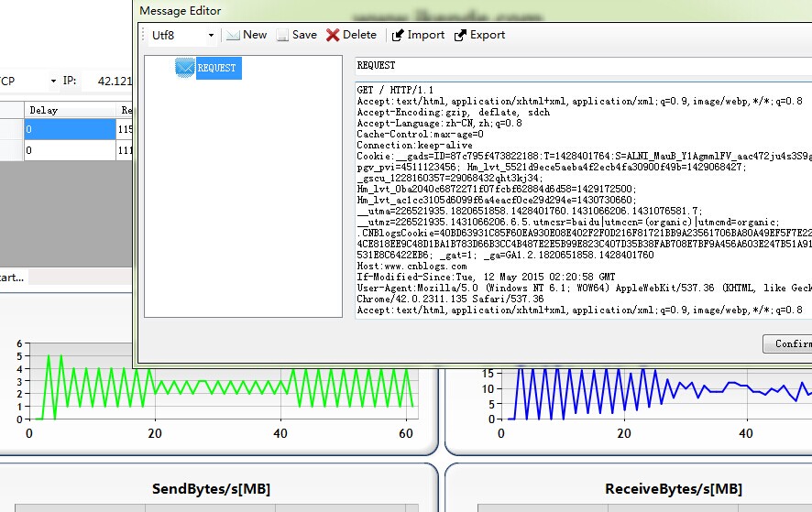This screenshot has height=512, width=812.
Task: Click the .CNBlogsCookie line
Action: point(584,233)
